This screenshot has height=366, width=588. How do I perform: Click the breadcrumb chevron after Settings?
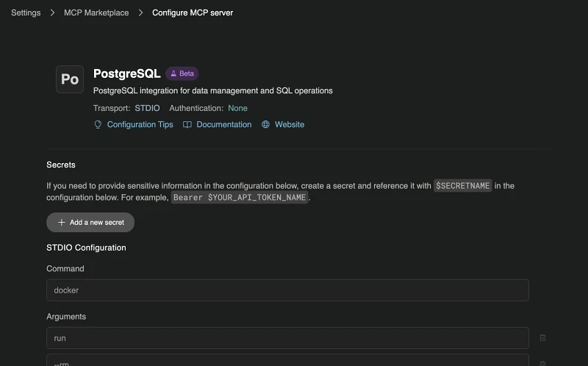point(52,12)
